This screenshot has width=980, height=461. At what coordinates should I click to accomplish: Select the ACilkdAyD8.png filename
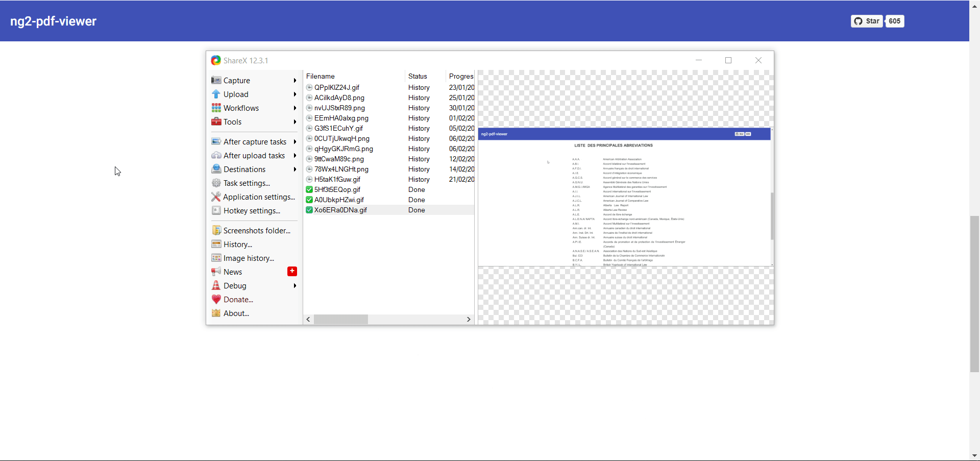(339, 98)
